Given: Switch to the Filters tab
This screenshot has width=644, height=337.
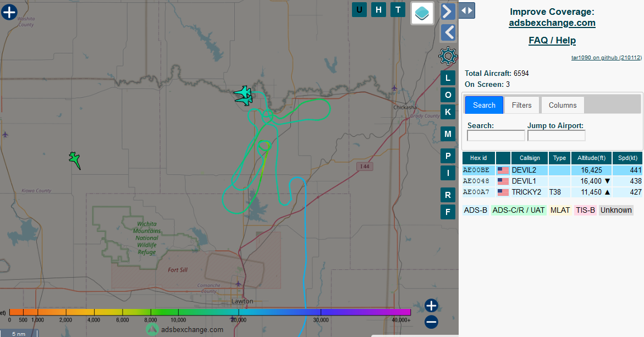Looking at the screenshot, I should pyautogui.click(x=521, y=105).
